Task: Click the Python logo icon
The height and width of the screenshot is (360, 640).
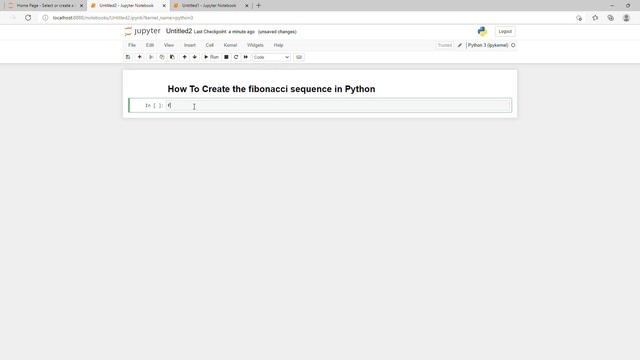Action: tap(482, 31)
